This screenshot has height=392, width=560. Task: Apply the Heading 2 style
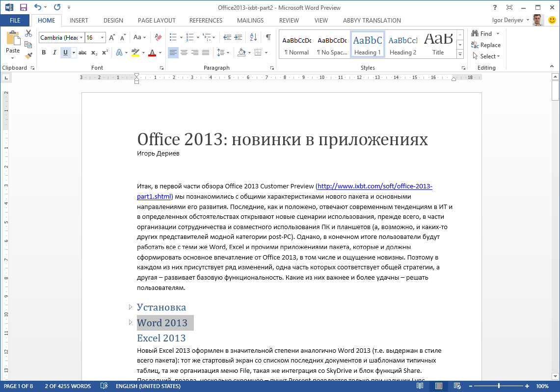point(402,44)
